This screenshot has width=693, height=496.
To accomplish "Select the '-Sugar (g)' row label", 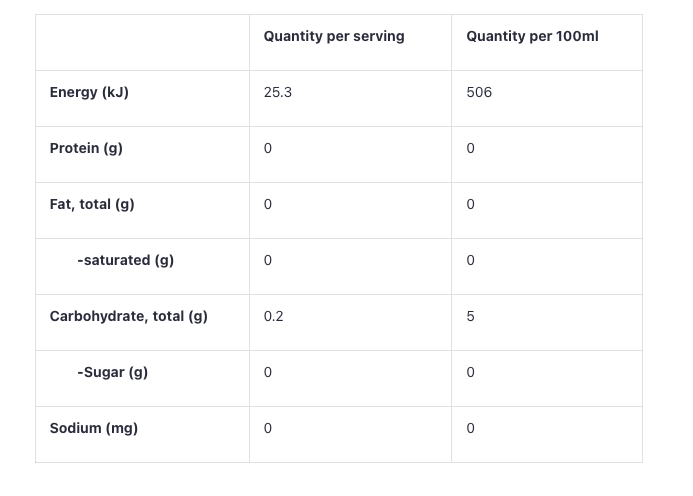I will click(112, 372).
